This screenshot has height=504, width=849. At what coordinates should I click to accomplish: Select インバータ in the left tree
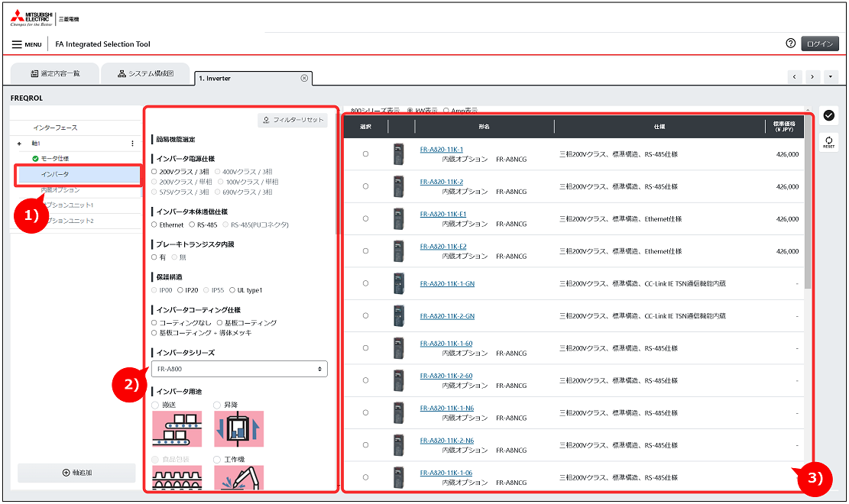(79, 174)
